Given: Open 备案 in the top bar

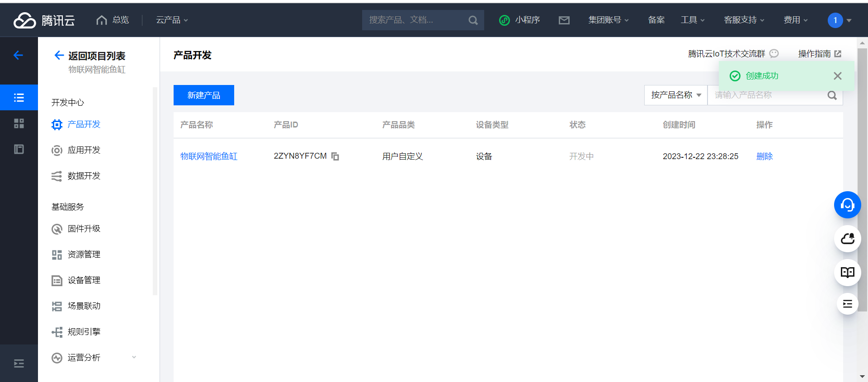Looking at the screenshot, I should pyautogui.click(x=656, y=20).
